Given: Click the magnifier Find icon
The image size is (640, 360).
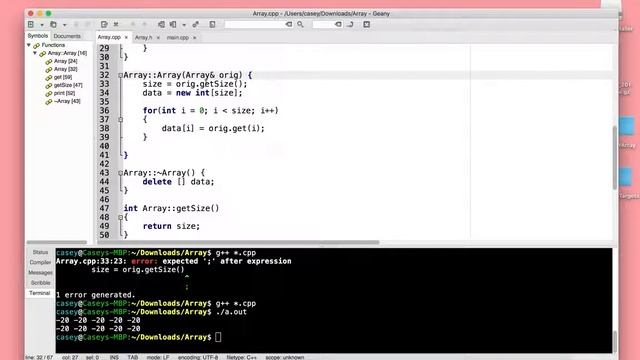Looking at the screenshot, I should click(300, 24).
